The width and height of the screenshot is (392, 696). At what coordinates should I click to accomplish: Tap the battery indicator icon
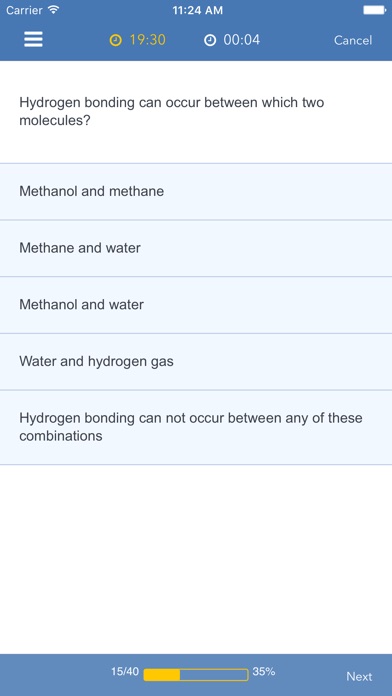coord(374,10)
